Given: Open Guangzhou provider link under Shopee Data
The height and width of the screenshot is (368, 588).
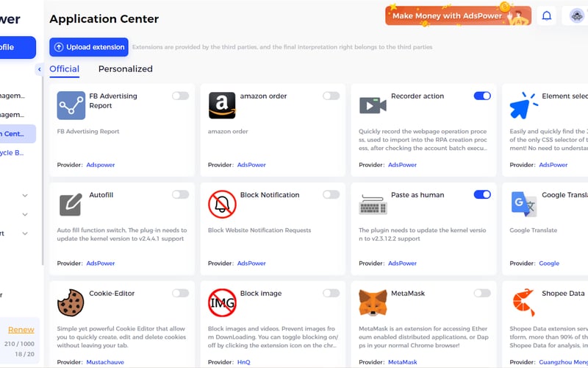Looking at the screenshot, I should click(x=563, y=362).
